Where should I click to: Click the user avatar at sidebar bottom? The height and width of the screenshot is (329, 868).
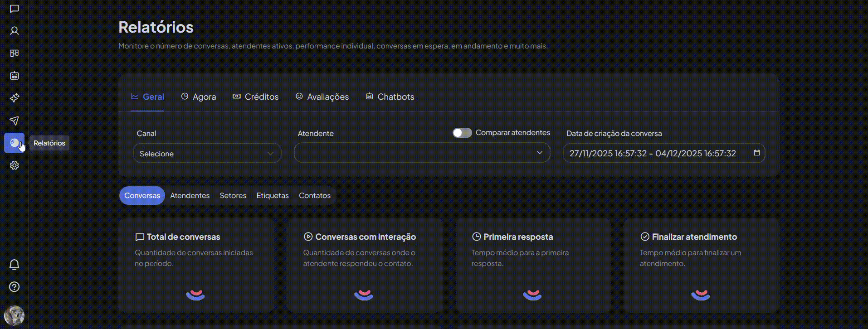(x=15, y=315)
